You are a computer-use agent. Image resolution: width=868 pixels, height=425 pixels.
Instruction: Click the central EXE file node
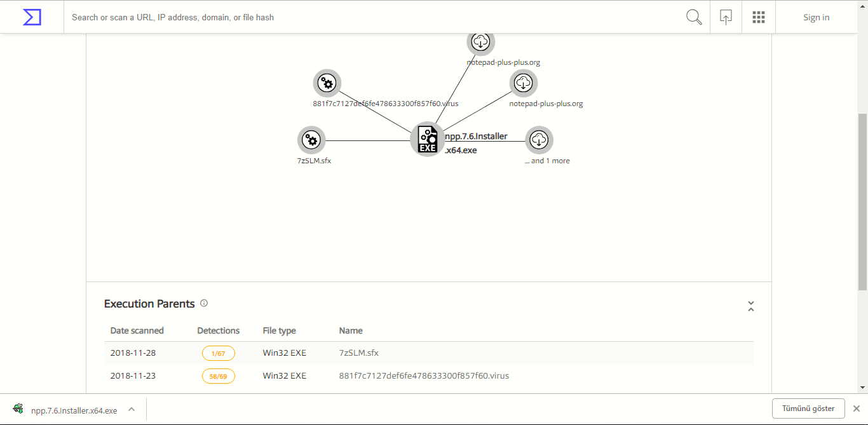[428, 139]
